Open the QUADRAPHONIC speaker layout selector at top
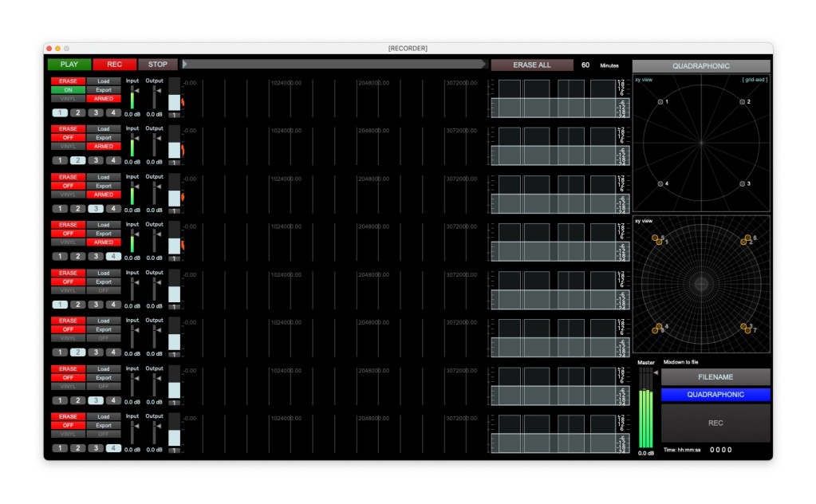Screen dimensions: 816x504 [701, 66]
